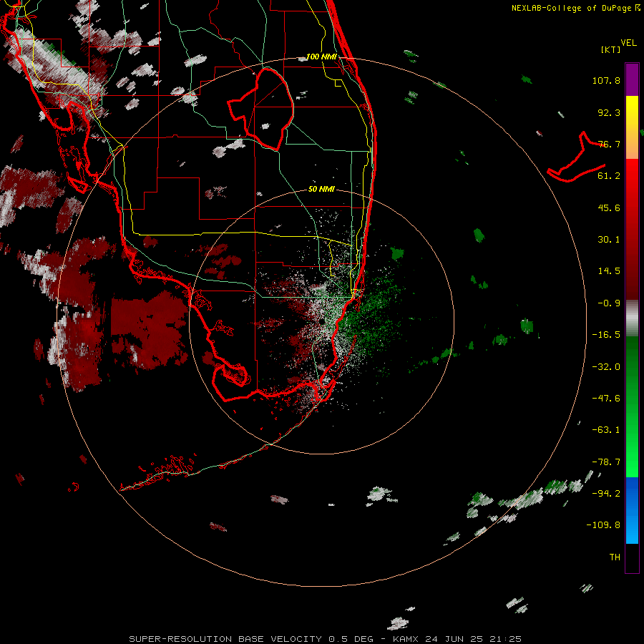Select the 76.7 velocity scale value
Screen dimensions: 644x644
coord(609,144)
